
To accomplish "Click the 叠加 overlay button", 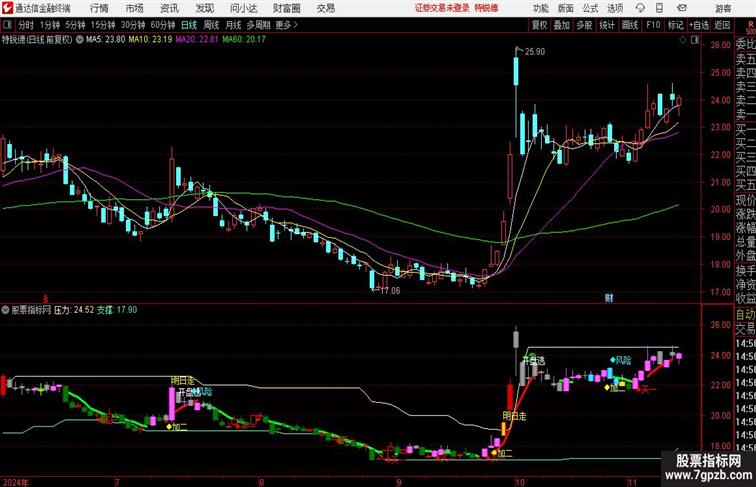I will point(562,25).
